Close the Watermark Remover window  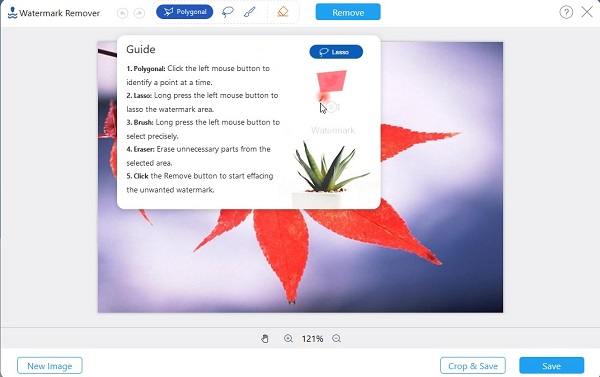click(587, 12)
